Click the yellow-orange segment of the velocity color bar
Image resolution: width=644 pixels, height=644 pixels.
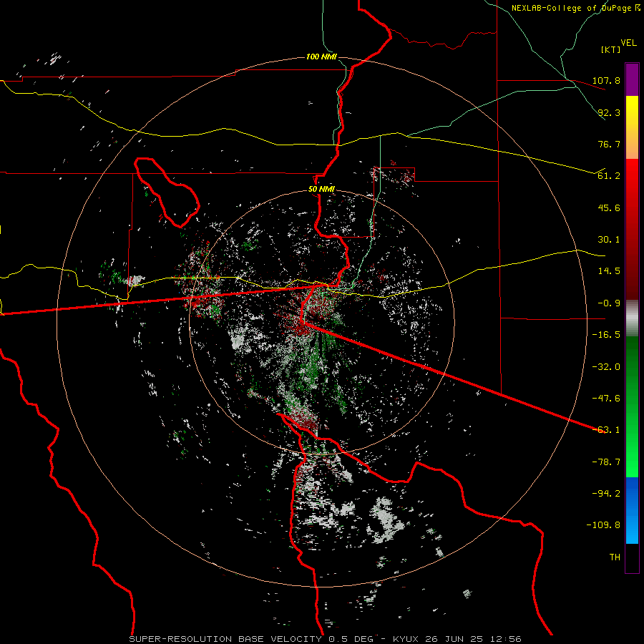click(x=632, y=127)
